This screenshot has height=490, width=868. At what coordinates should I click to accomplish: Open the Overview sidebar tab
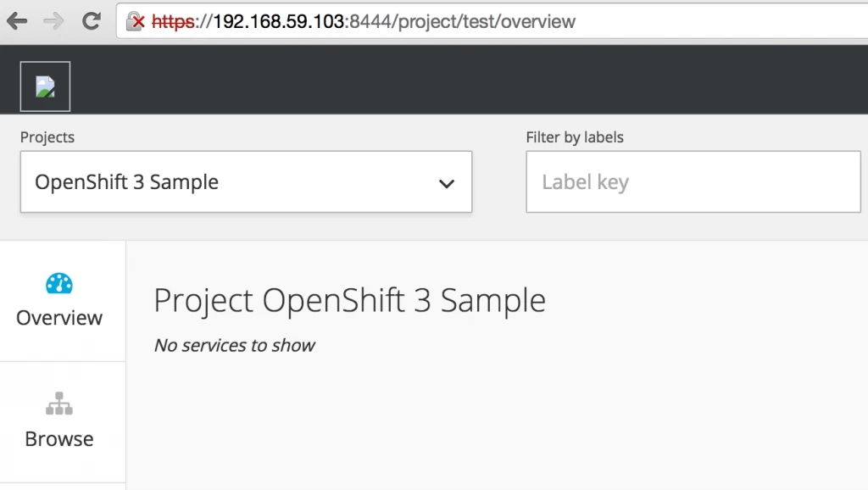pos(63,301)
